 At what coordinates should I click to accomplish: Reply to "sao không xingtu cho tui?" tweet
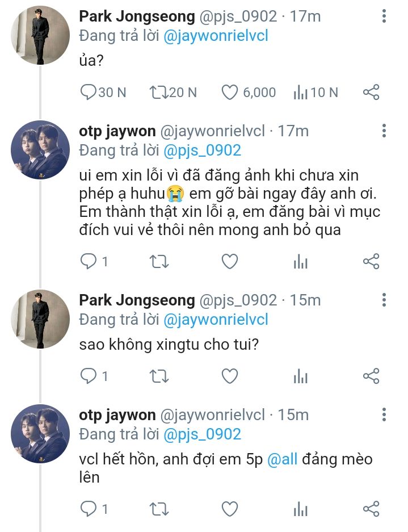click(x=89, y=375)
